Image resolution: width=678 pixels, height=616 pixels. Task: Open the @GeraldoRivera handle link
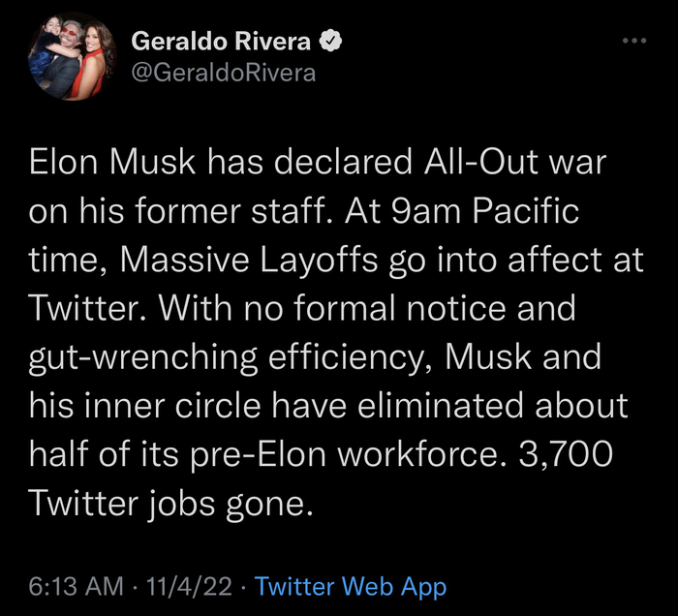223,73
